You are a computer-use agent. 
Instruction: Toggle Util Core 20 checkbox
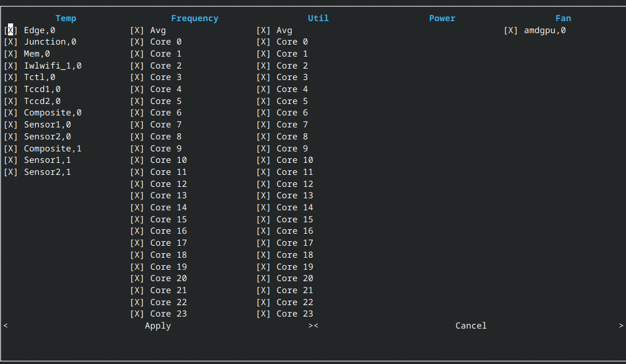[263, 279]
